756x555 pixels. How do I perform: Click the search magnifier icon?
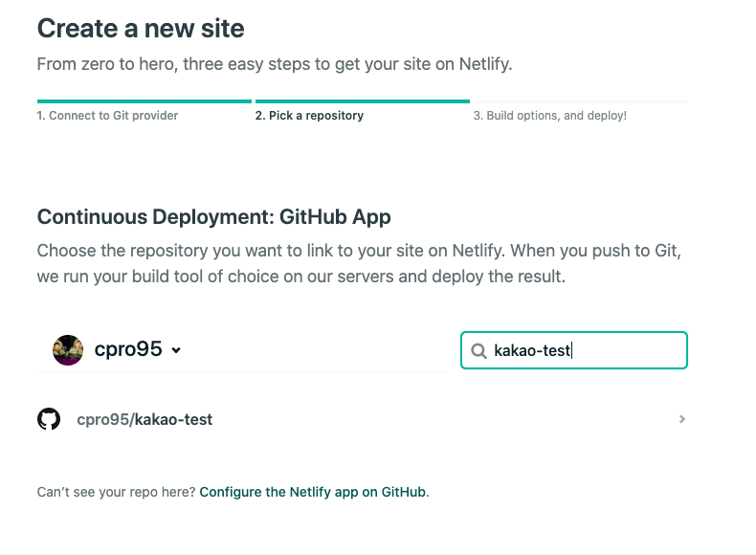pos(478,351)
